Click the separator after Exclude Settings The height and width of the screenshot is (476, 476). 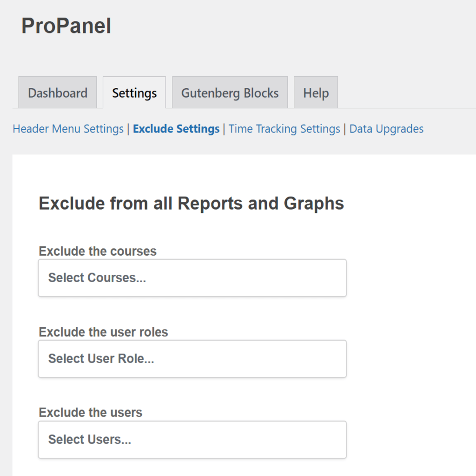224,129
